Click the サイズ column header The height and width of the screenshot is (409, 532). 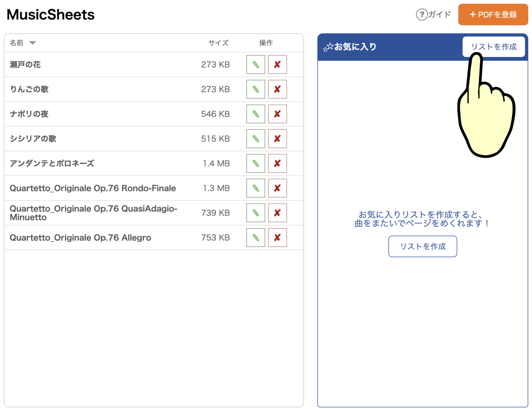pos(218,43)
